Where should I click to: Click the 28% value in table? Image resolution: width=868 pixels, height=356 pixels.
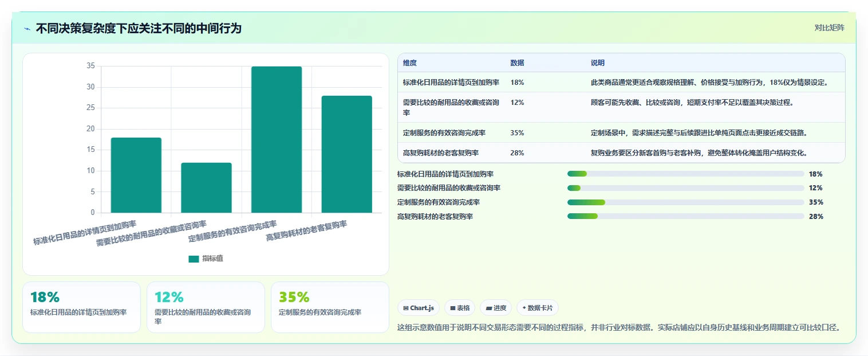517,153
